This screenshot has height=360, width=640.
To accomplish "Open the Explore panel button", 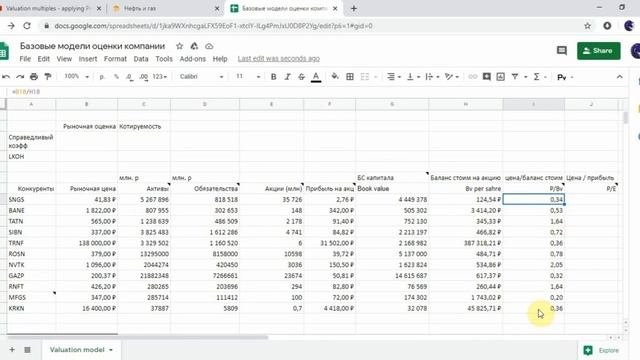I will click(x=601, y=350).
